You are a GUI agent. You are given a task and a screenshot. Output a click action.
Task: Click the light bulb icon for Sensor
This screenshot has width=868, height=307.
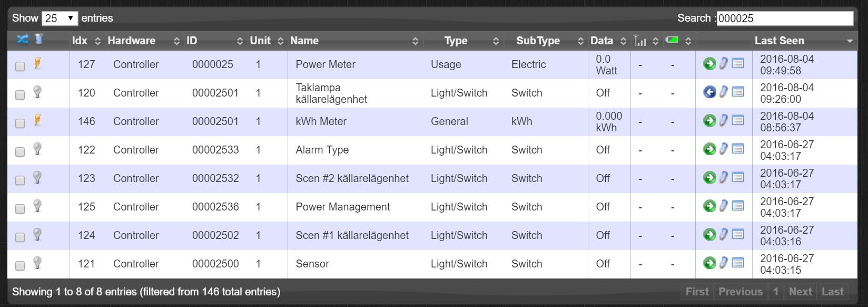pyautogui.click(x=37, y=263)
